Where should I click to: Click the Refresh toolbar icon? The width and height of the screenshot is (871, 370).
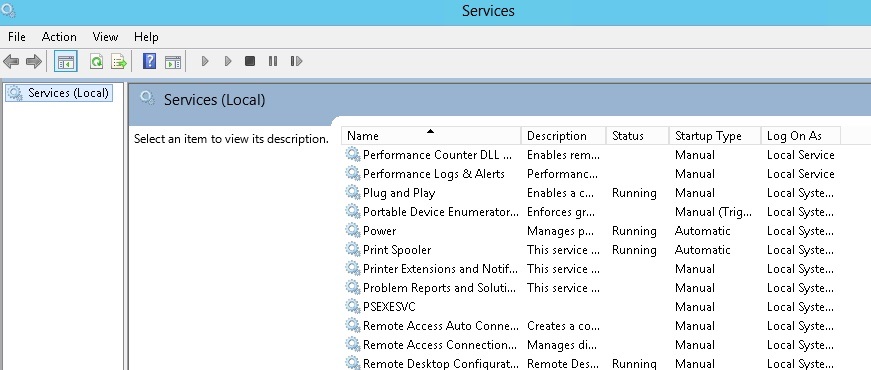click(x=97, y=61)
